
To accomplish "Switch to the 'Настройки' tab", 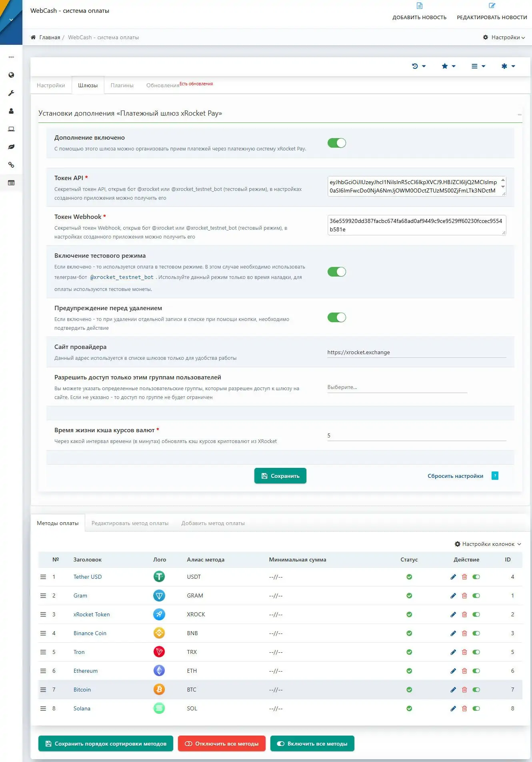I will [x=51, y=85].
